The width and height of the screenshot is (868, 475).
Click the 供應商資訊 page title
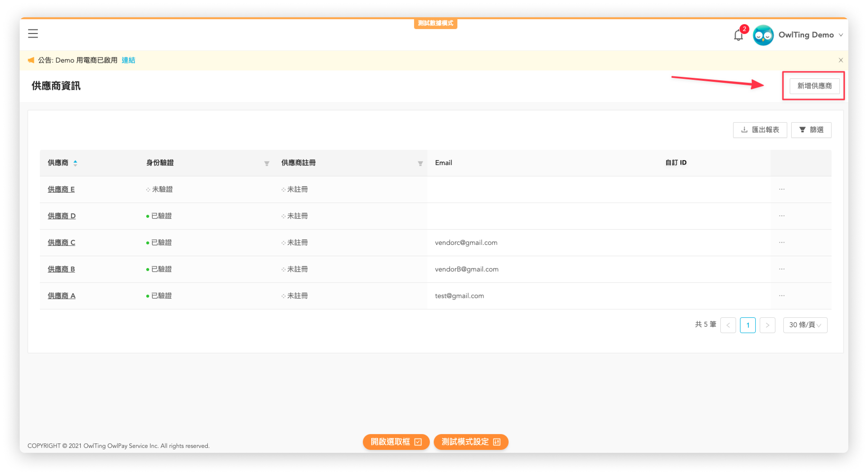(x=56, y=86)
